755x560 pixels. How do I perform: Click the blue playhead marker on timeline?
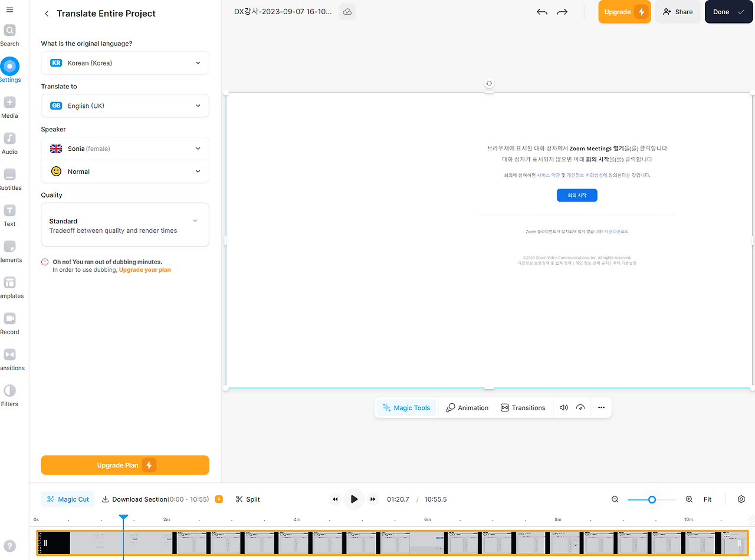click(123, 518)
